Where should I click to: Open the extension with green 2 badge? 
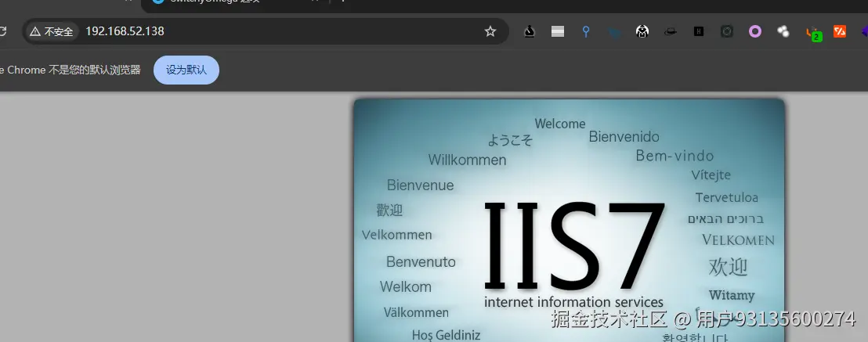tap(813, 33)
